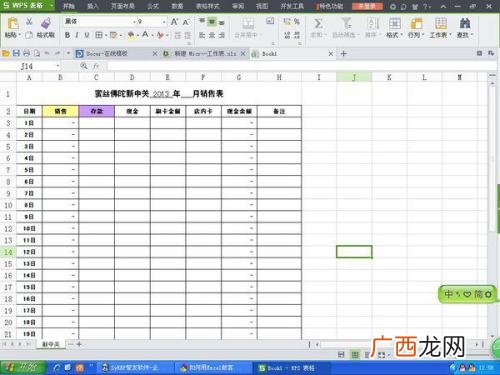Open the Windows Start menu
Viewport: 500px width, 375px height.
[23, 368]
